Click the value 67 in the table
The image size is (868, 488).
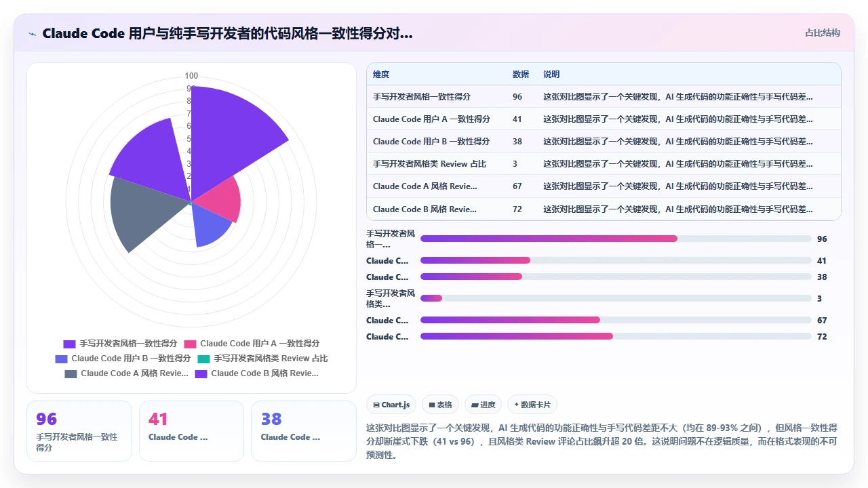pos(517,186)
